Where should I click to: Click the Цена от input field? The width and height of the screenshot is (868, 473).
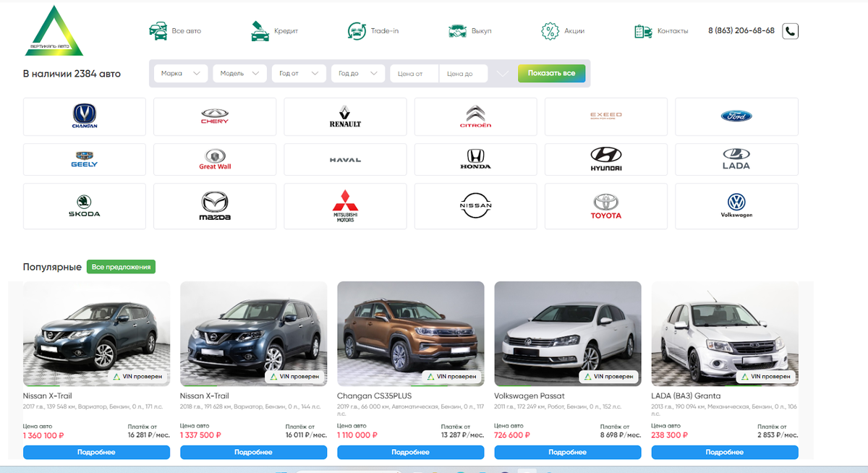(414, 73)
